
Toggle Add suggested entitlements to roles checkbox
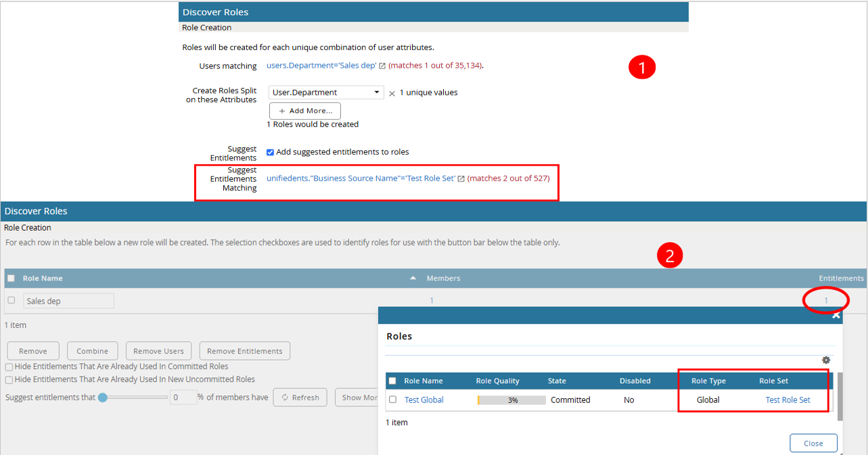coord(271,152)
